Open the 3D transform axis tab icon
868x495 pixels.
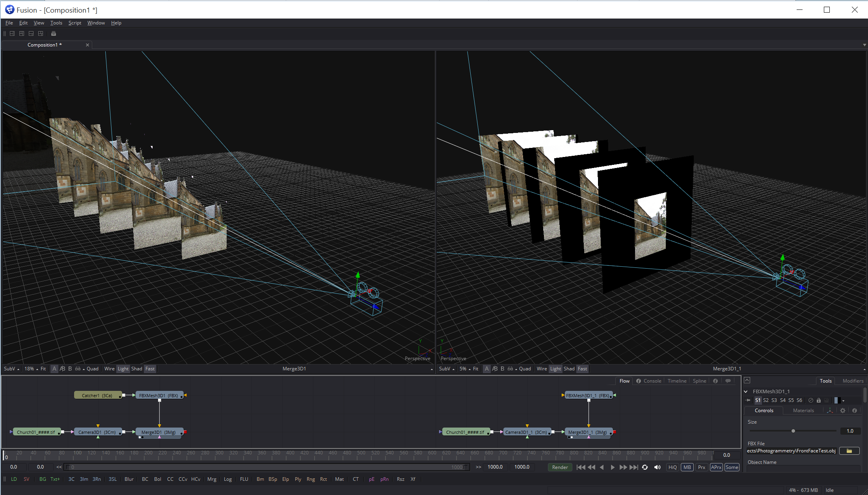click(x=830, y=411)
